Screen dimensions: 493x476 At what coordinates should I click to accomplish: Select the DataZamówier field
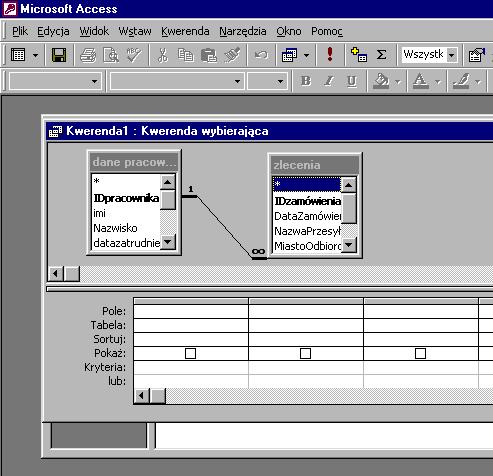[x=307, y=216]
